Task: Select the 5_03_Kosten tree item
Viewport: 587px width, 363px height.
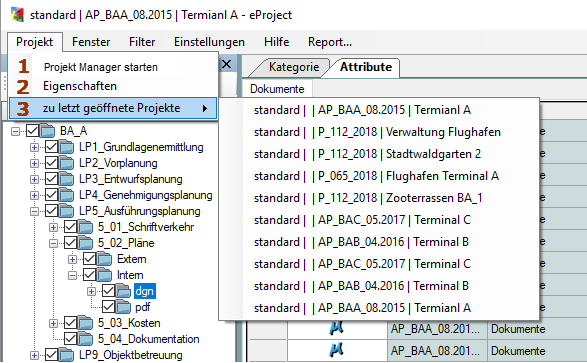Action: [129, 323]
